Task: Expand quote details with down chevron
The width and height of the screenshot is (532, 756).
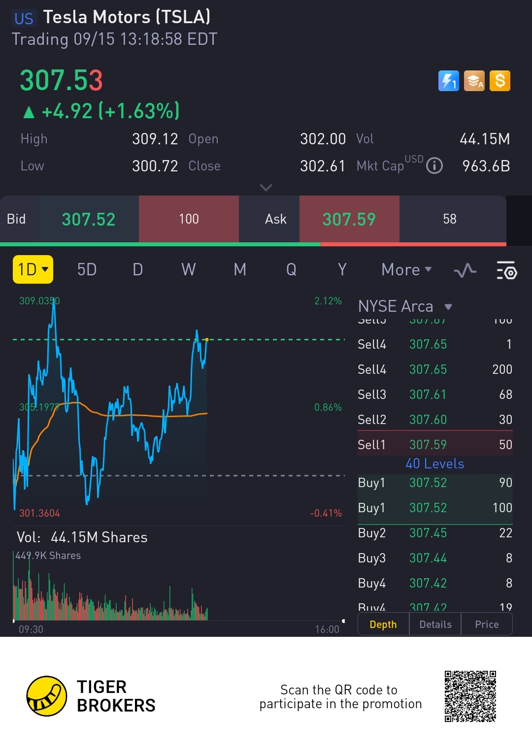Action: pyautogui.click(x=266, y=187)
